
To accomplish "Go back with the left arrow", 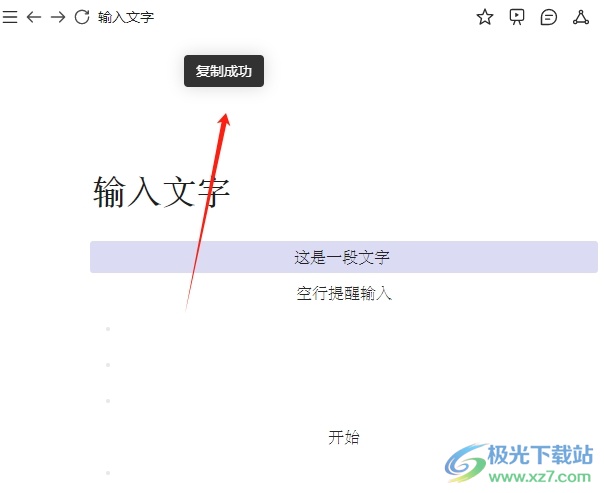I will click(x=34, y=17).
